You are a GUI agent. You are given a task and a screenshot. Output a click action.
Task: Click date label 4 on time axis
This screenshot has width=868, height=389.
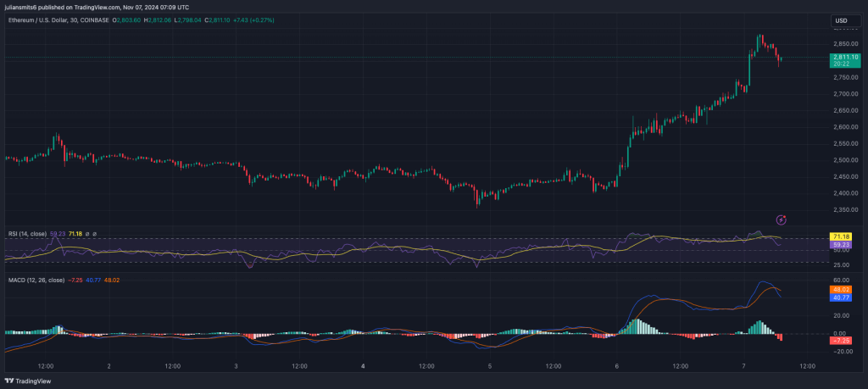[363, 366]
